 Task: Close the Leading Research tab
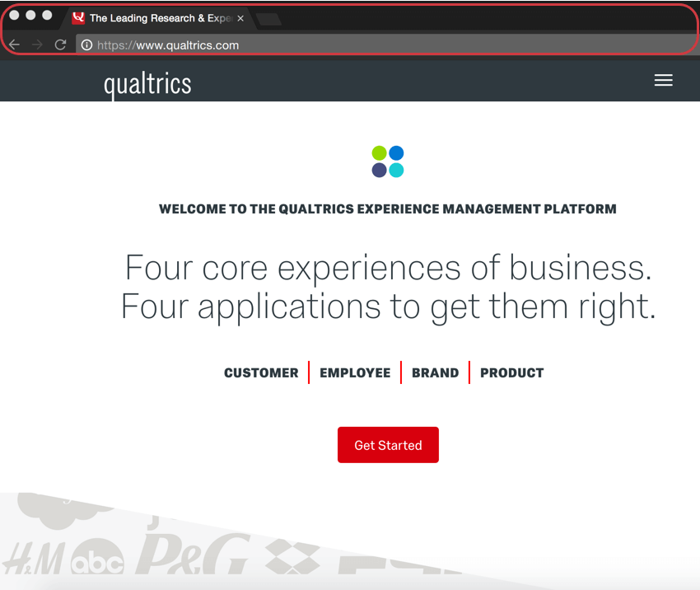[x=240, y=18]
